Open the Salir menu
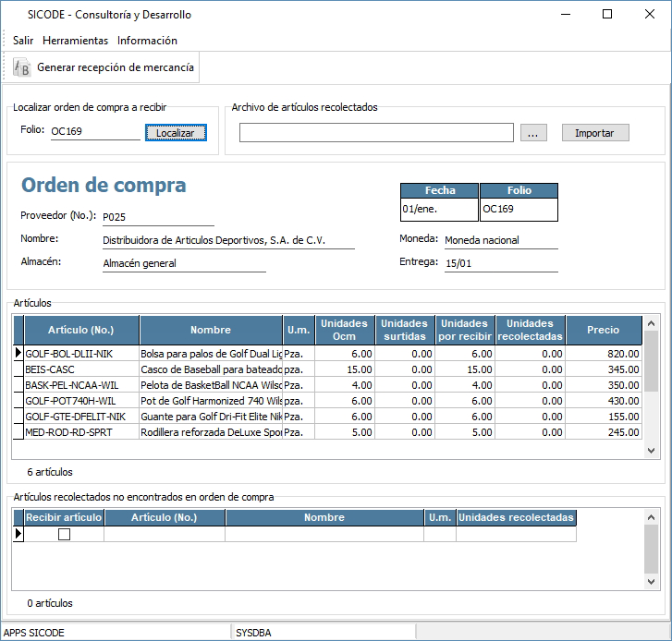Viewport: 672px width, 641px height. coord(23,41)
